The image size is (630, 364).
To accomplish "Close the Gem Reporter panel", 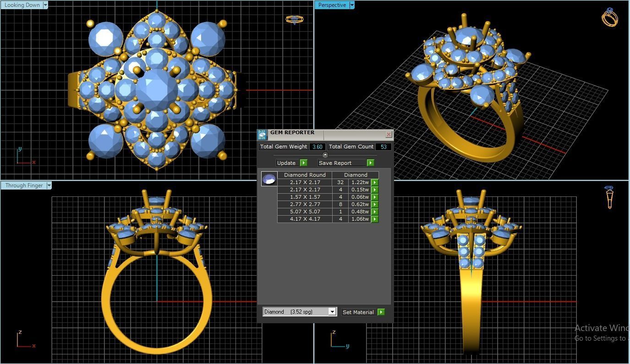I will coord(389,134).
